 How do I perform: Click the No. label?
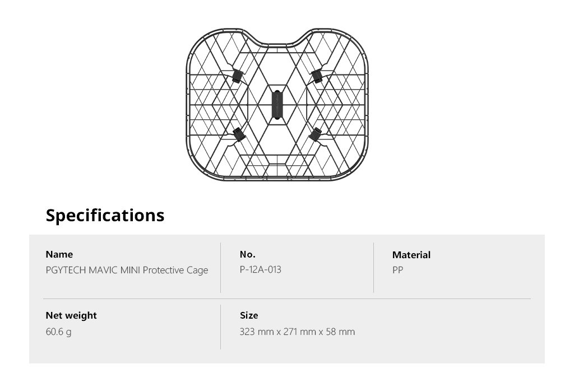pos(248,254)
